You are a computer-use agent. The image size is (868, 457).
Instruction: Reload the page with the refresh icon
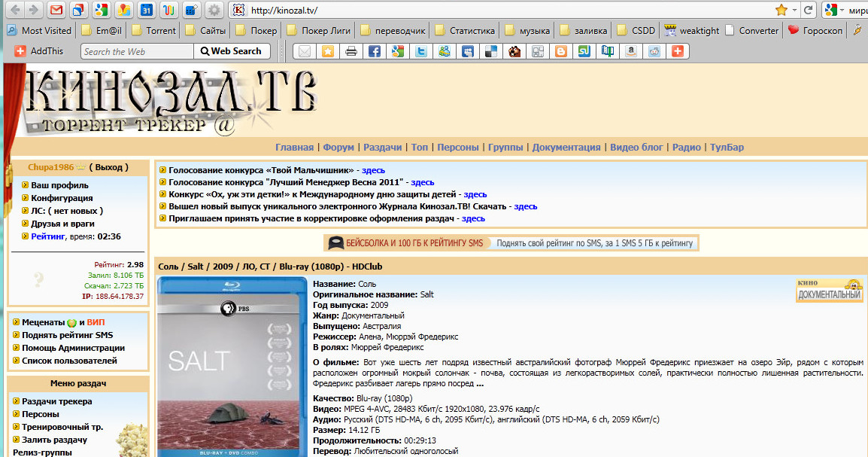[x=809, y=10]
